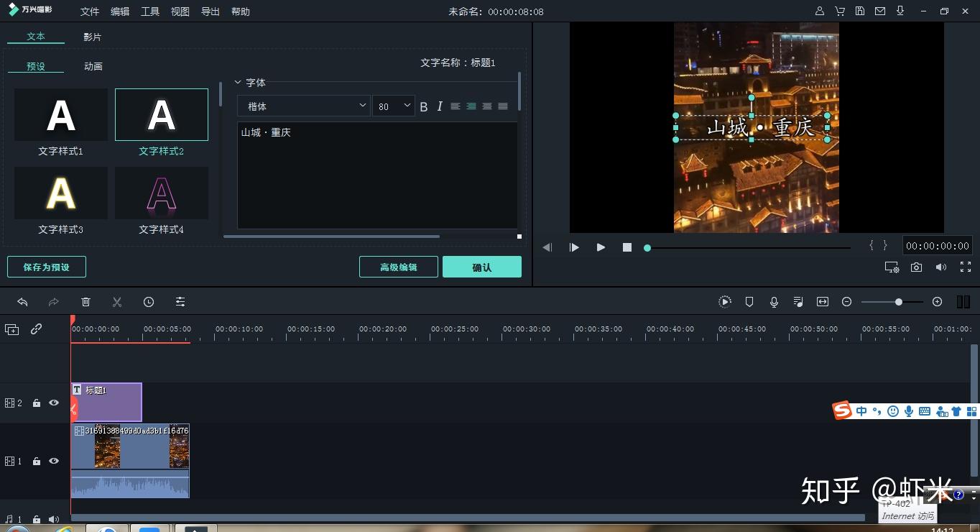Screen dimensions: 980x532
Task: Open the 导出 menu
Action: pos(211,12)
